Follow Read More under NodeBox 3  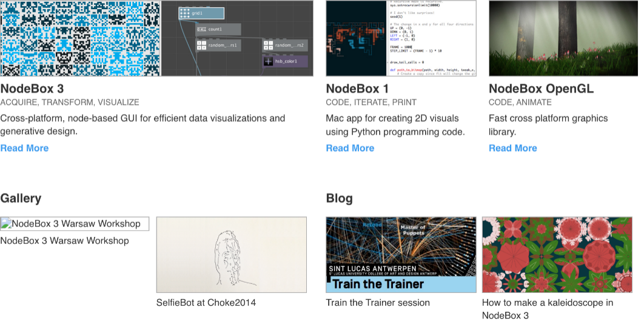pyautogui.click(x=24, y=148)
